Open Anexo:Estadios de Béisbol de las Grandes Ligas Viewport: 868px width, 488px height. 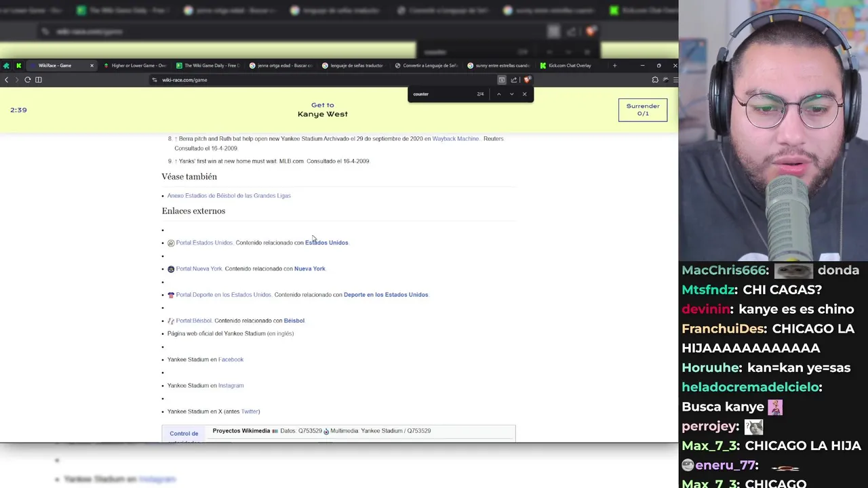coord(229,196)
